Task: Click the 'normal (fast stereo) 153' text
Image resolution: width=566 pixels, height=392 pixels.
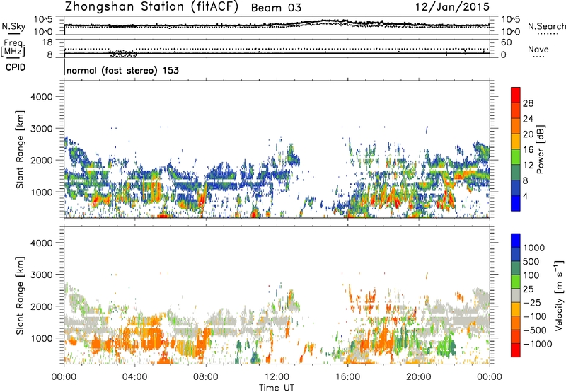Action: [x=122, y=70]
